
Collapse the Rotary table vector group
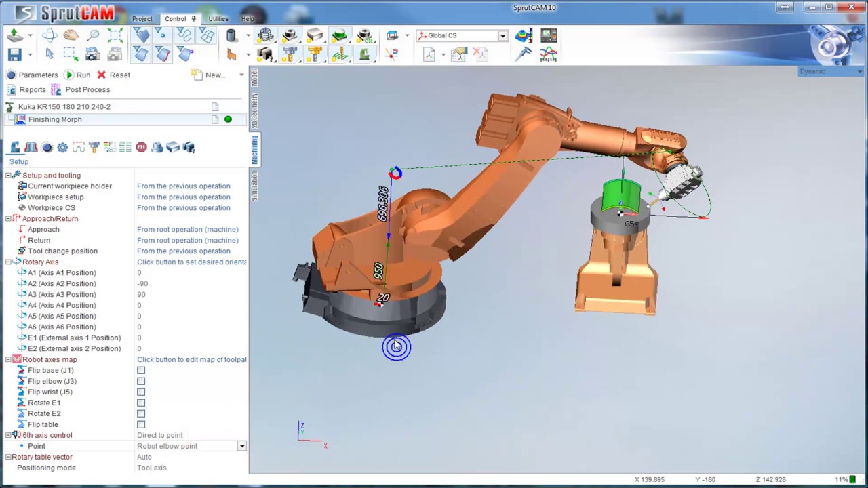tap(9, 457)
